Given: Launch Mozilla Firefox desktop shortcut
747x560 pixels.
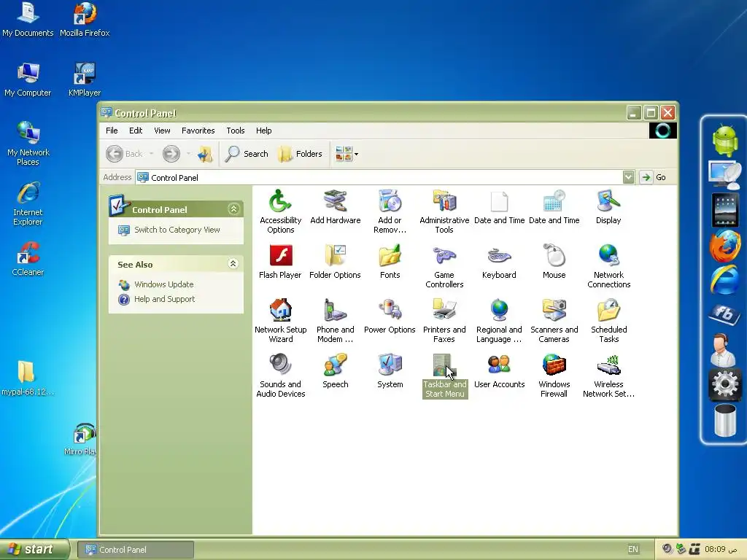Looking at the screenshot, I should 85,20.
